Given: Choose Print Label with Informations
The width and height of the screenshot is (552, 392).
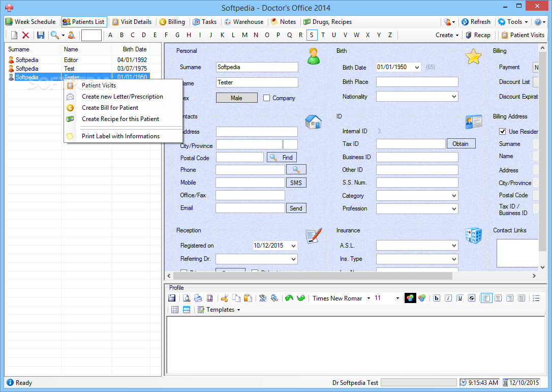Looking at the screenshot, I should [x=122, y=136].
